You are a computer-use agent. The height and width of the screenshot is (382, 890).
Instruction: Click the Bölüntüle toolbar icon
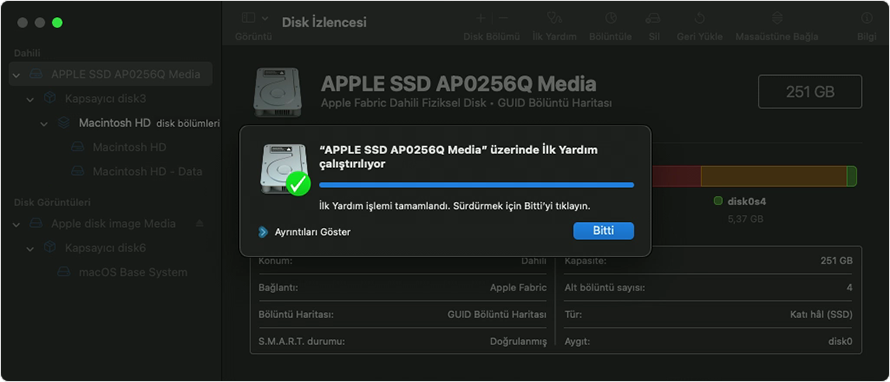click(x=610, y=18)
